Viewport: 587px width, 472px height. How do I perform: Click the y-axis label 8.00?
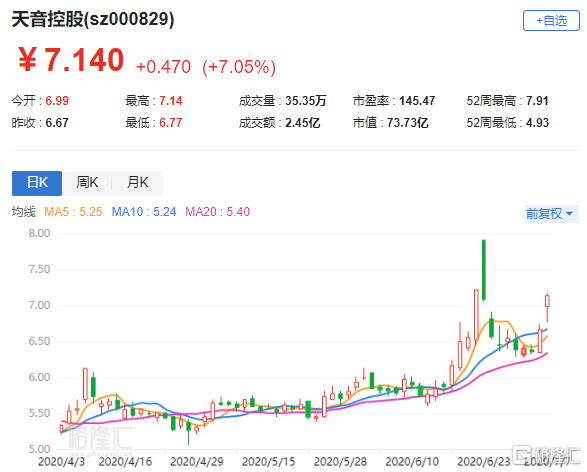(39, 233)
